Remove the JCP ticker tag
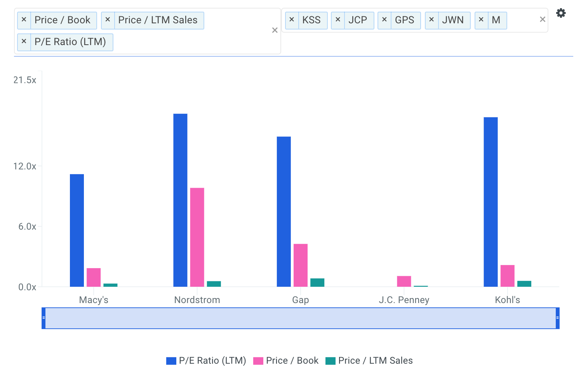This screenshot has height=380, width=588. [x=338, y=20]
